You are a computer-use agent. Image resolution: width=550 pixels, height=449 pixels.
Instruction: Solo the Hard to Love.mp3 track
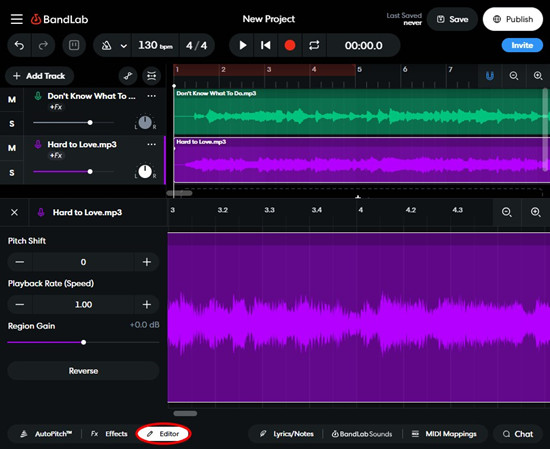coord(12,172)
